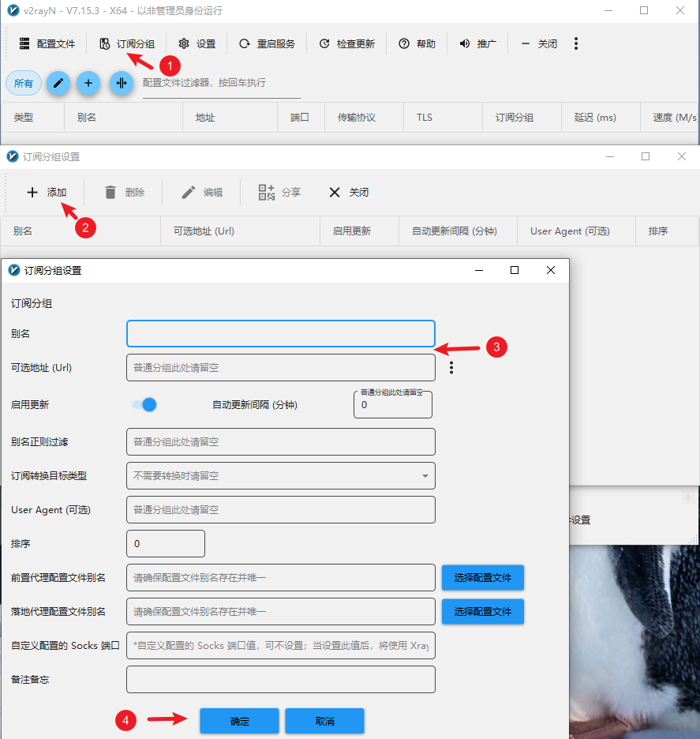Open the 设置 settings panel

point(196,44)
